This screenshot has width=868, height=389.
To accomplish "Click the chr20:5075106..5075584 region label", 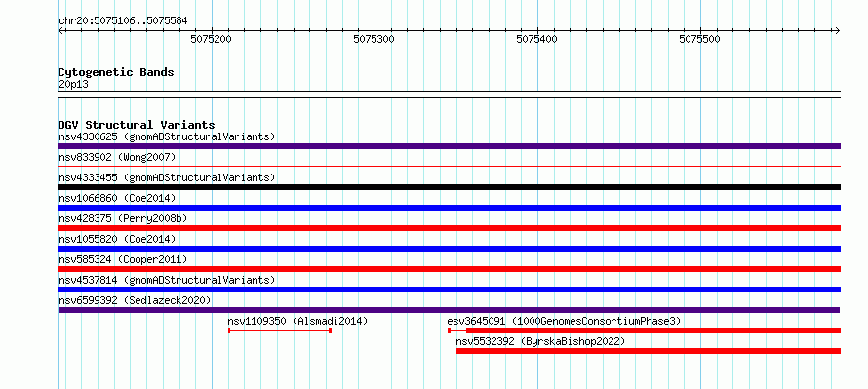I will (123, 21).
